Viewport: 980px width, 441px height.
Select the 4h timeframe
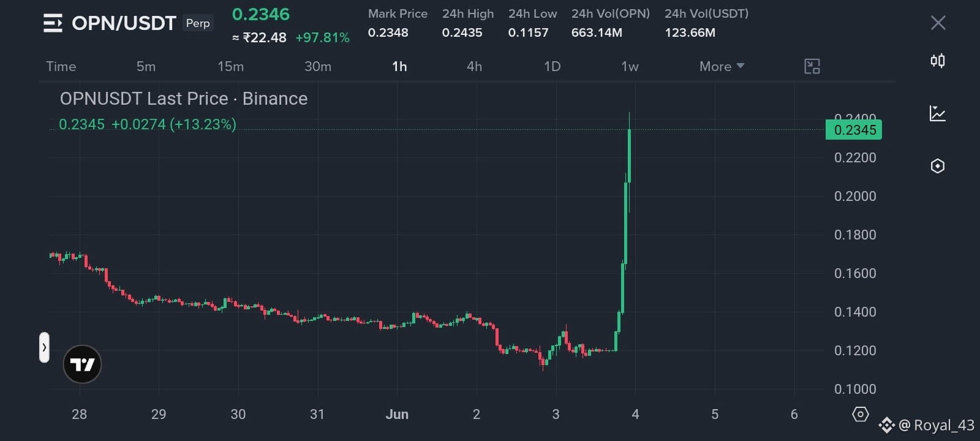[474, 66]
